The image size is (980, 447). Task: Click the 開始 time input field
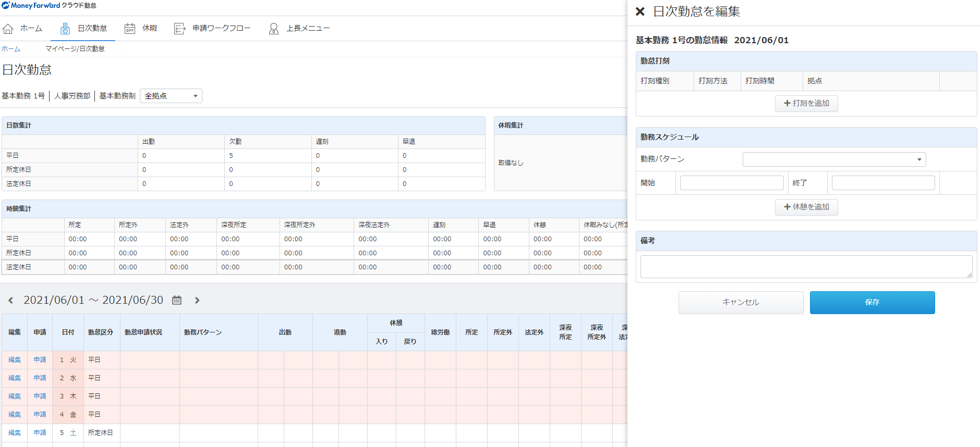click(731, 183)
